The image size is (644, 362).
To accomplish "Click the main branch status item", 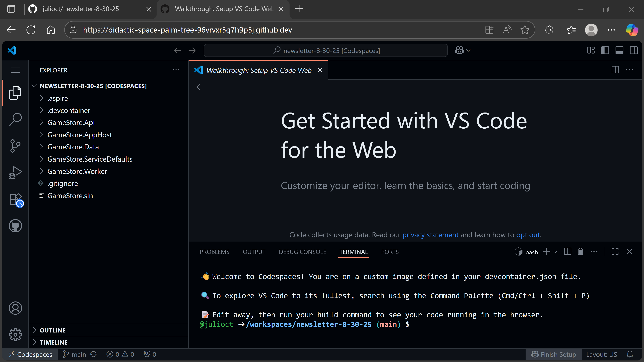I will click(74, 354).
